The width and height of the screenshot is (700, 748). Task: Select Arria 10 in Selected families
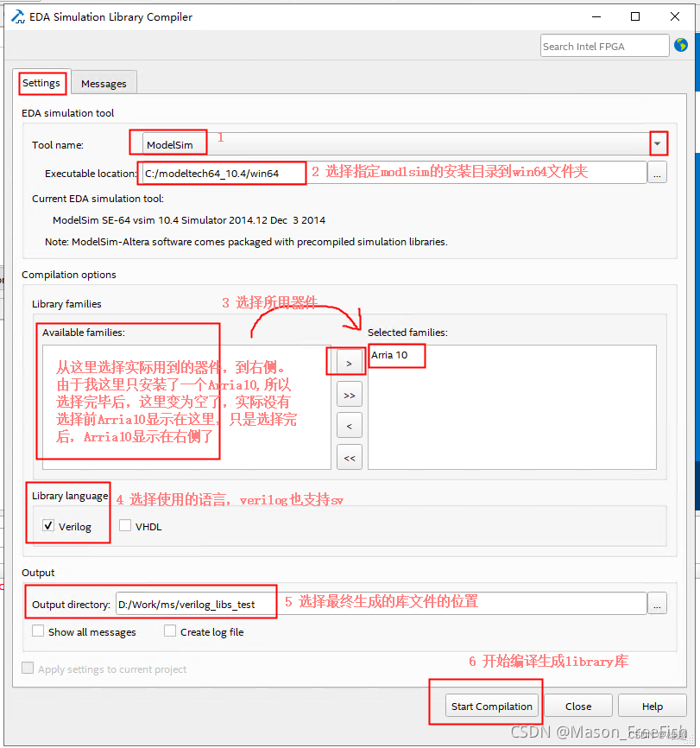pyautogui.click(x=389, y=355)
